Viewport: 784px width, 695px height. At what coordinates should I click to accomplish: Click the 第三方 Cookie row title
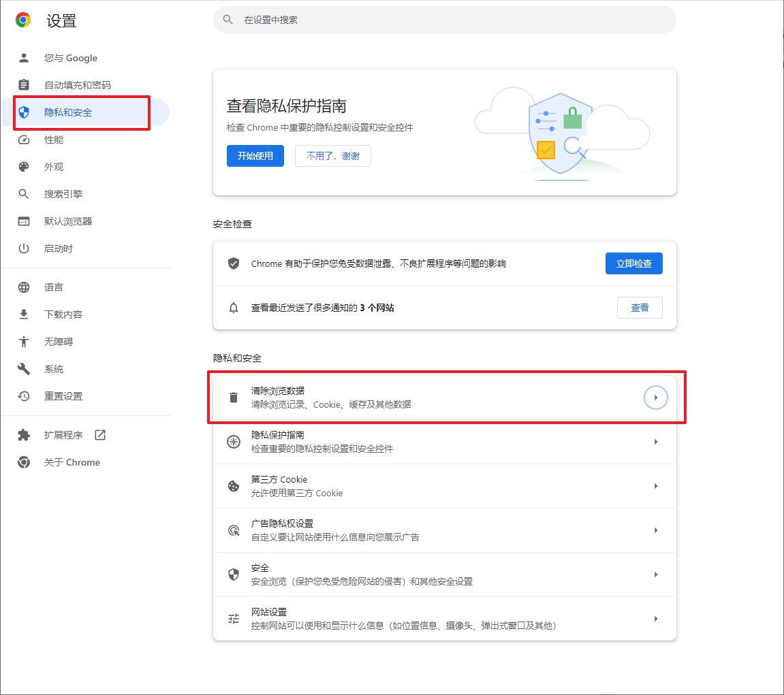(x=279, y=480)
